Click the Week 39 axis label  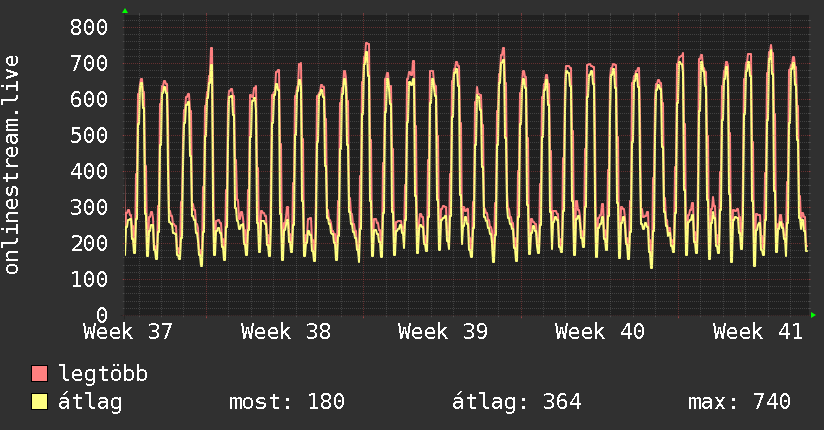coord(443,332)
